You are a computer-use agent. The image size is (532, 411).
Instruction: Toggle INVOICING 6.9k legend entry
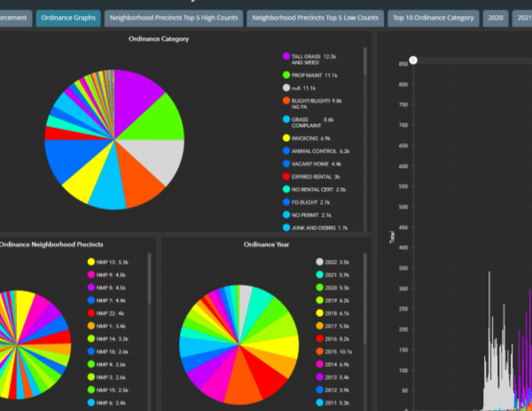[307, 138]
